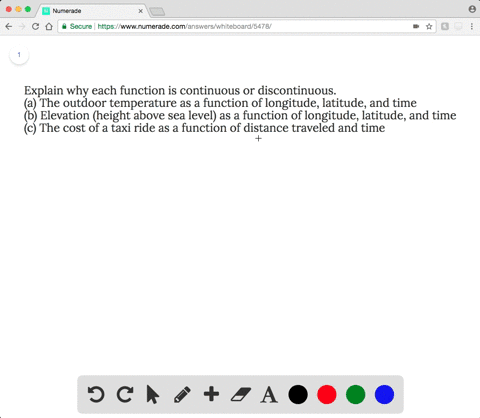Choose the black color swatch
This screenshot has width=480, height=418.
[x=298, y=395]
